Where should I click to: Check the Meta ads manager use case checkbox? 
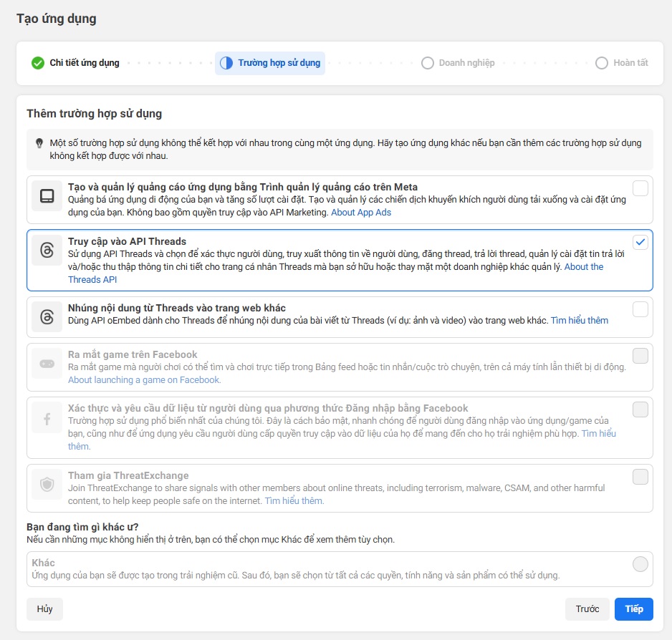(640, 188)
